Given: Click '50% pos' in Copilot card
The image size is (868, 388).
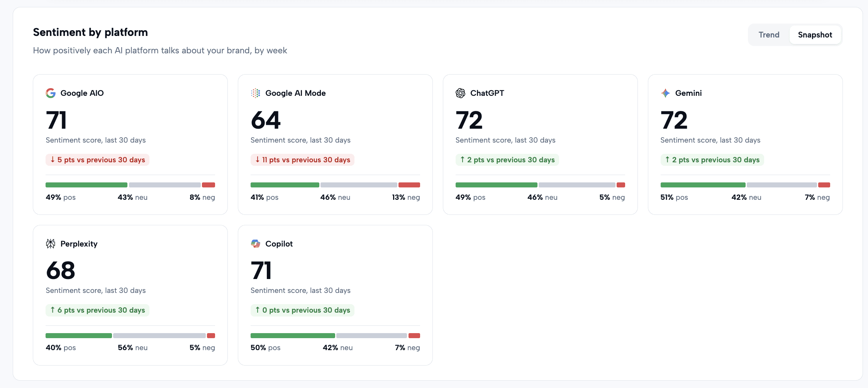Looking at the screenshot, I should pos(266,347).
